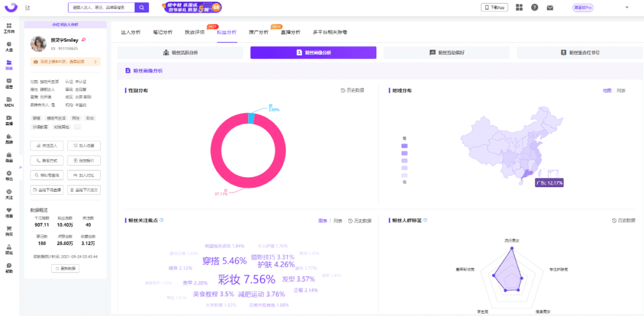Expand the account dropdown arrow at top right
Screen dimensions: 644x316
coord(627,7)
